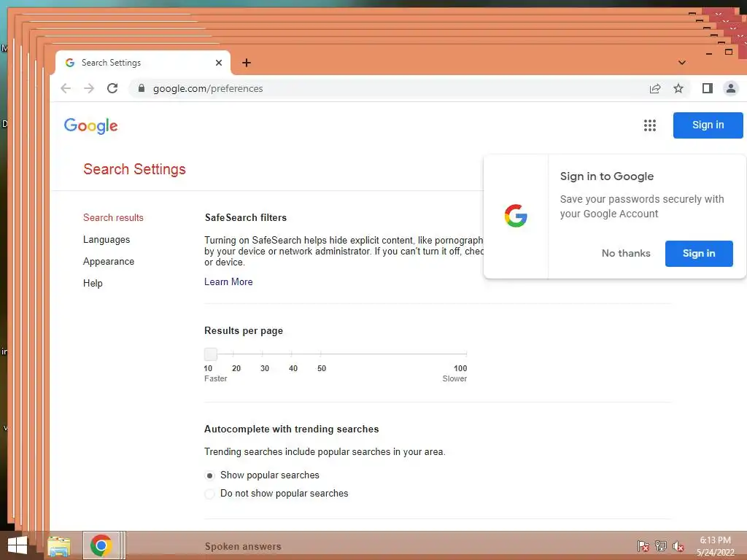The image size is (747, 560).
Task: Click the Google G logo in popup
Action: pos(516,216)
